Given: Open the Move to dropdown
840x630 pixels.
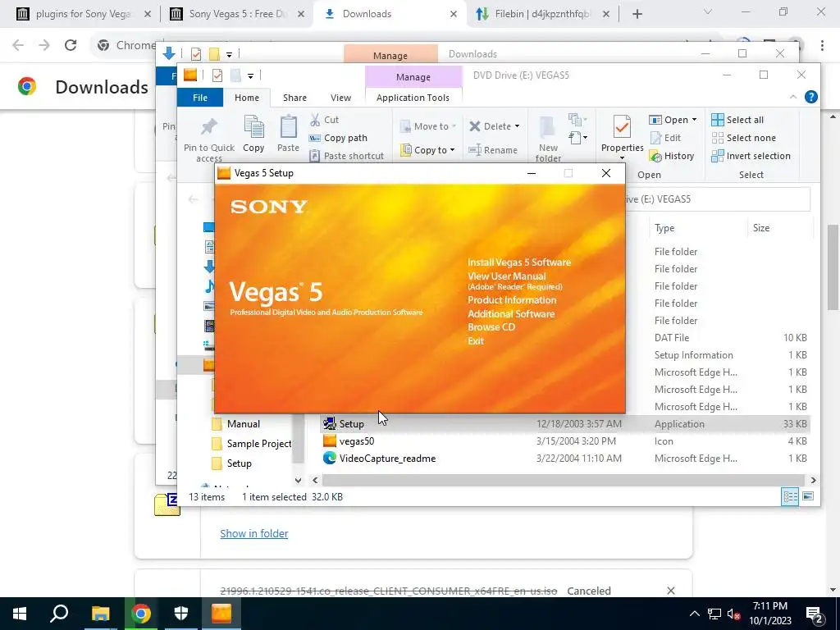Looking at the screenshot, I should (428, 126).
